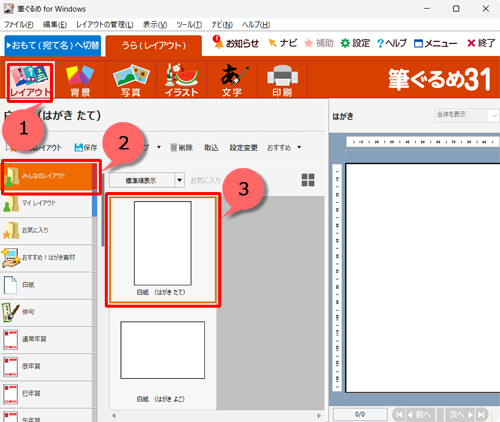
Task: Open the ツール(T) menu
Action: [189, 25]
